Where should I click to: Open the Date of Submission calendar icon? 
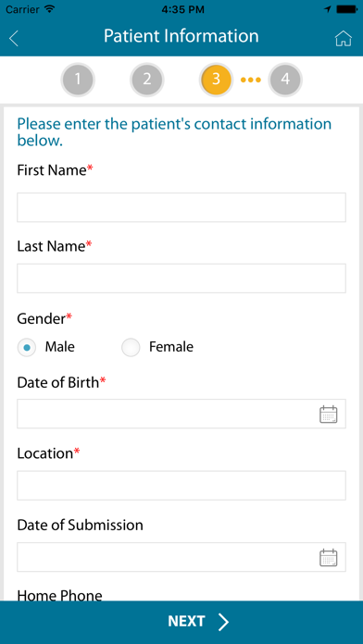click(329, 557)
